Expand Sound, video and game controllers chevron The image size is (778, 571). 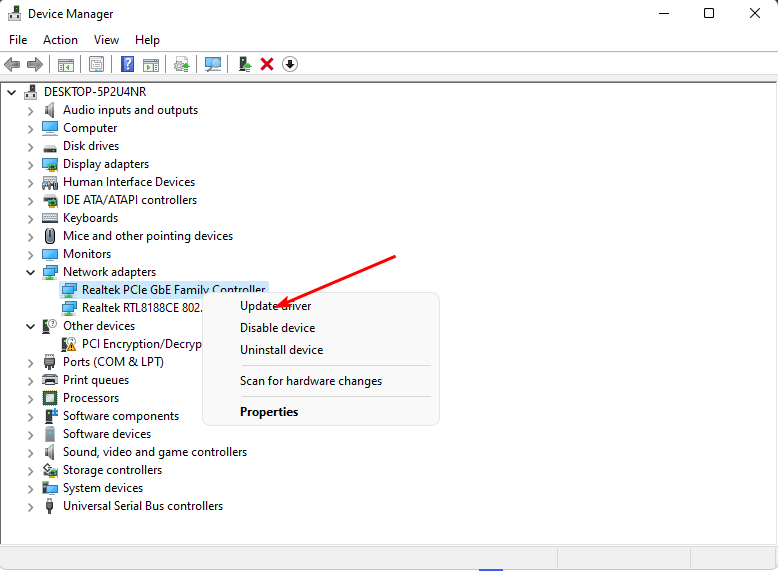point(31,452)
